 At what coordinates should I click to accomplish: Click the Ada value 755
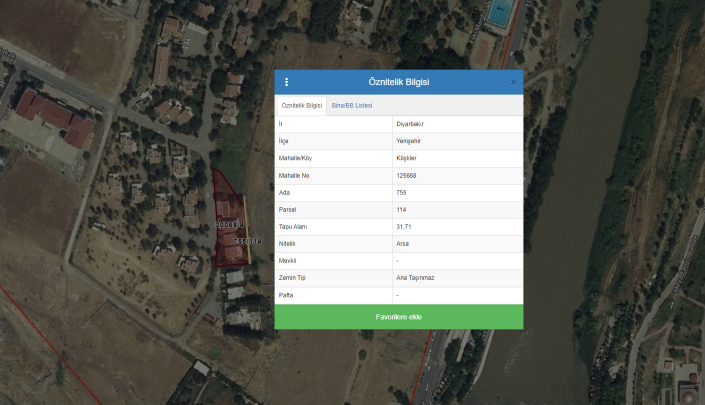click(x=401, y=192)
